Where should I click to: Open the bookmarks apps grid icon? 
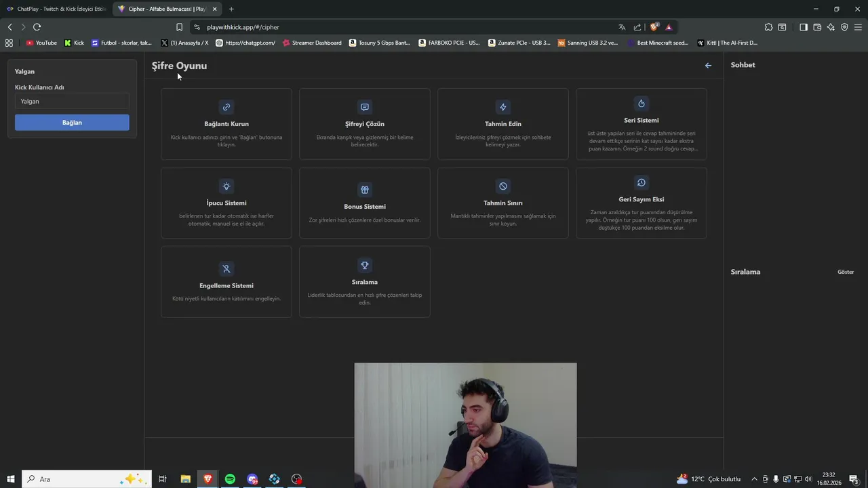[x=9, y=43]
